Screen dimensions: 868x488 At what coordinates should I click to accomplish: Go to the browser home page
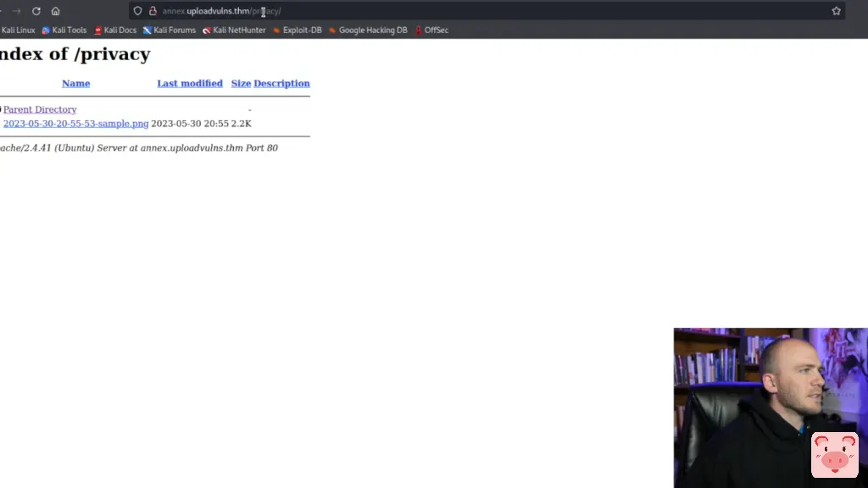coord(55,11)
